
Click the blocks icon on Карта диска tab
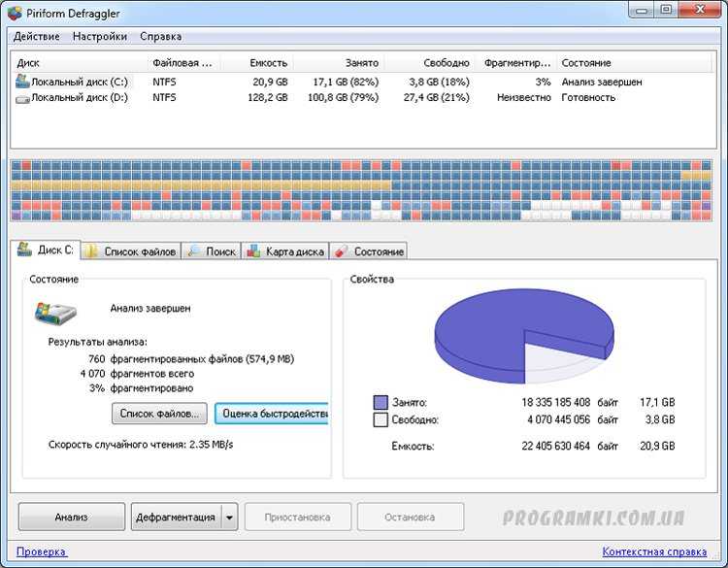253,251
